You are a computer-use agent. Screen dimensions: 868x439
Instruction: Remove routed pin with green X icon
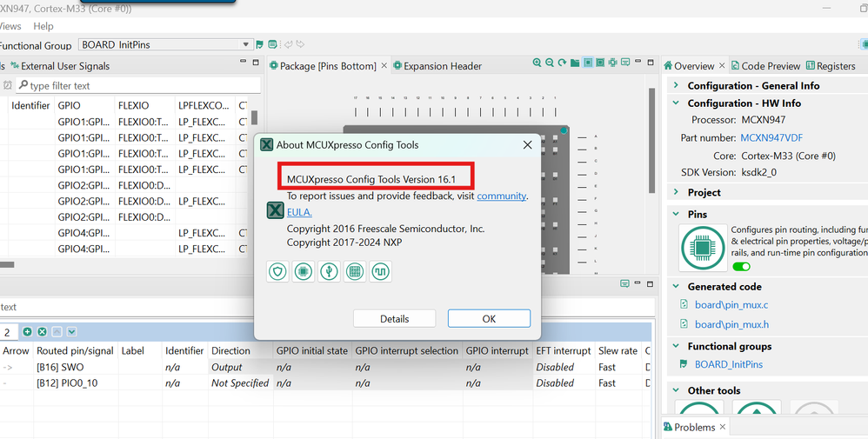click(42, 331)
